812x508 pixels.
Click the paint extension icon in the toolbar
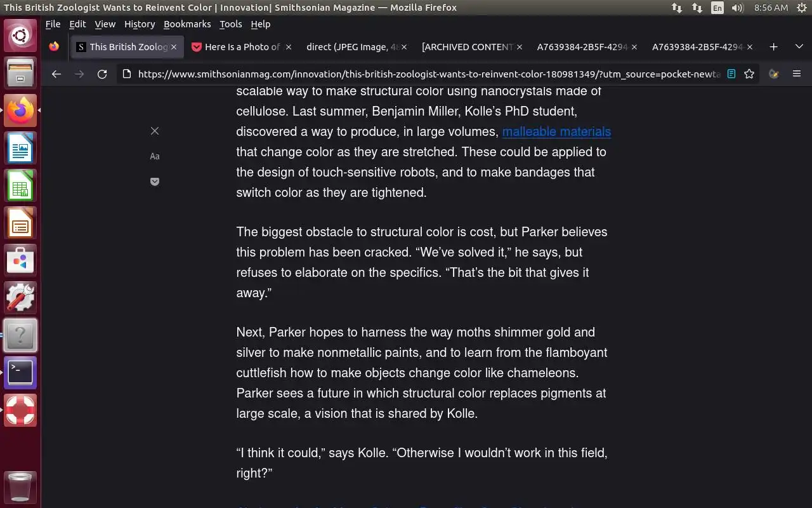pyautogui.click(x=773, y=74)
